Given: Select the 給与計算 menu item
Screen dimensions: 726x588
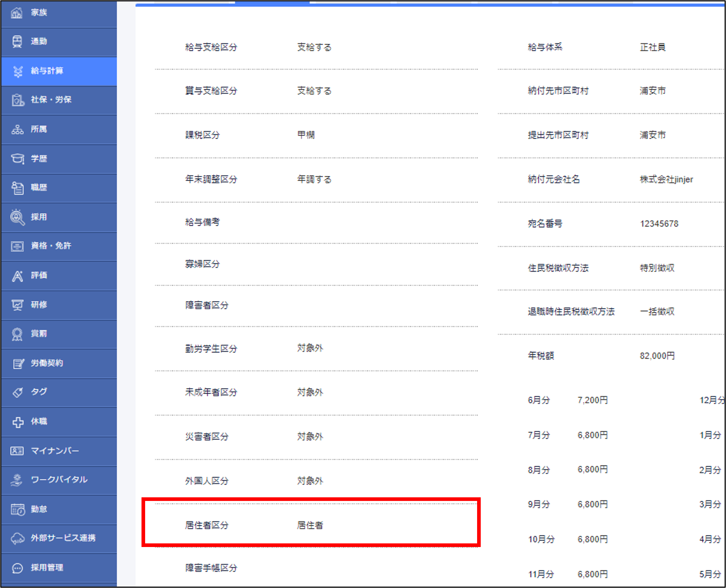Looking at the screenshot, I should 47,71.
